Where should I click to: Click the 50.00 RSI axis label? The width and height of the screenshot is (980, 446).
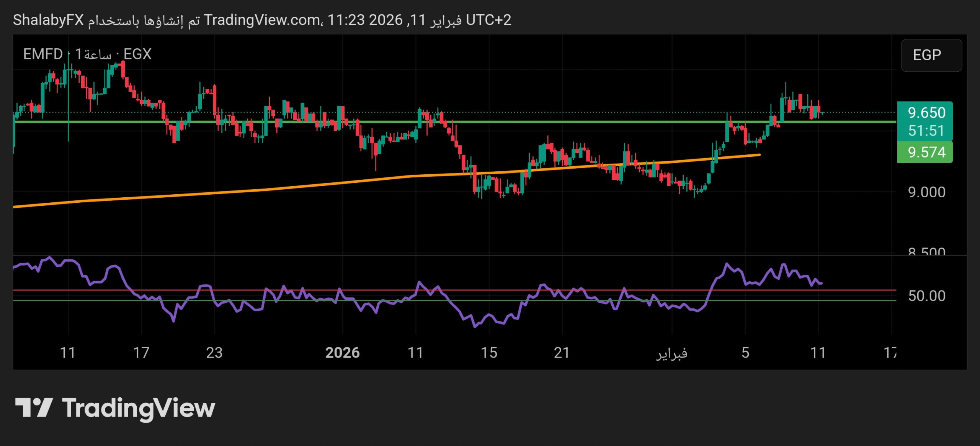click(x=926, y=296)
